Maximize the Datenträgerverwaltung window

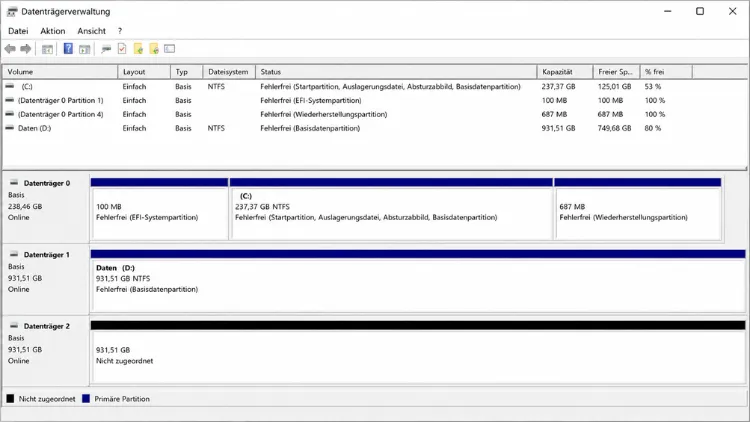[700, 11]
